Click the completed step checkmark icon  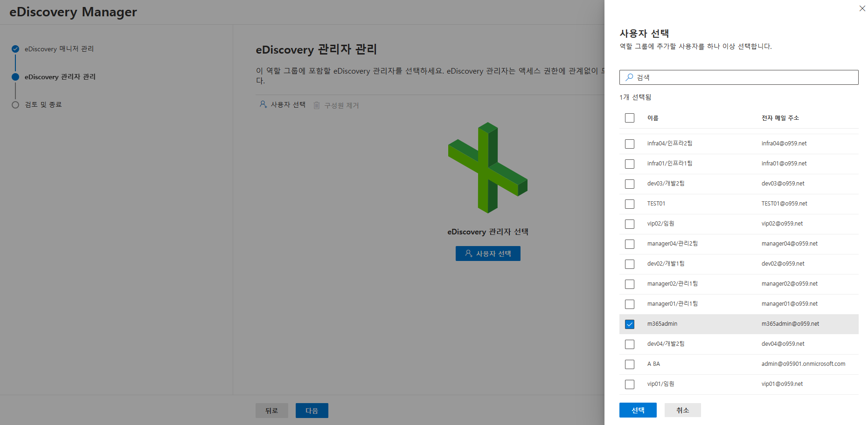click(15, 49)
